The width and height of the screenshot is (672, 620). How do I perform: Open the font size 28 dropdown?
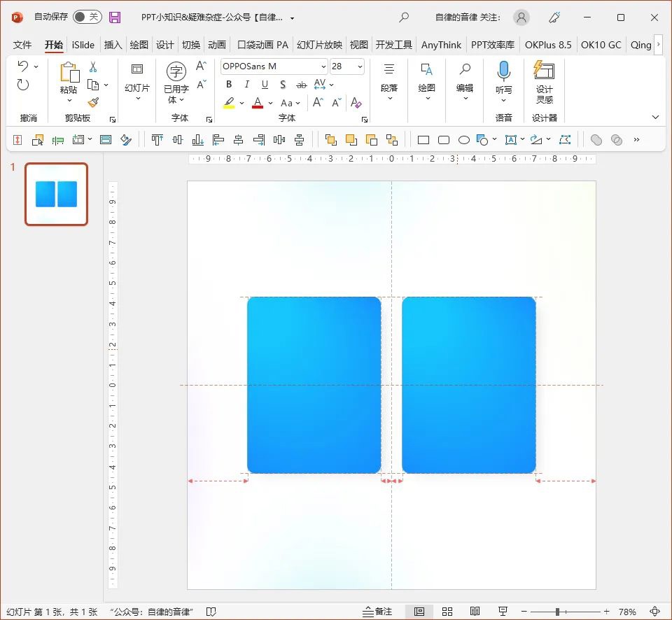click(360, 66)
